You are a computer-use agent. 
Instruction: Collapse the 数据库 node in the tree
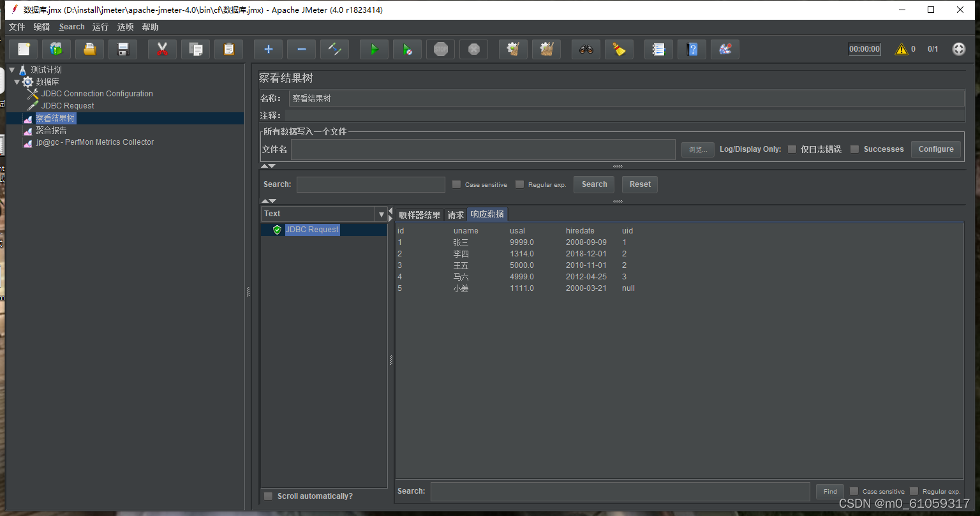pyautogui.click(x=17, y=81)
